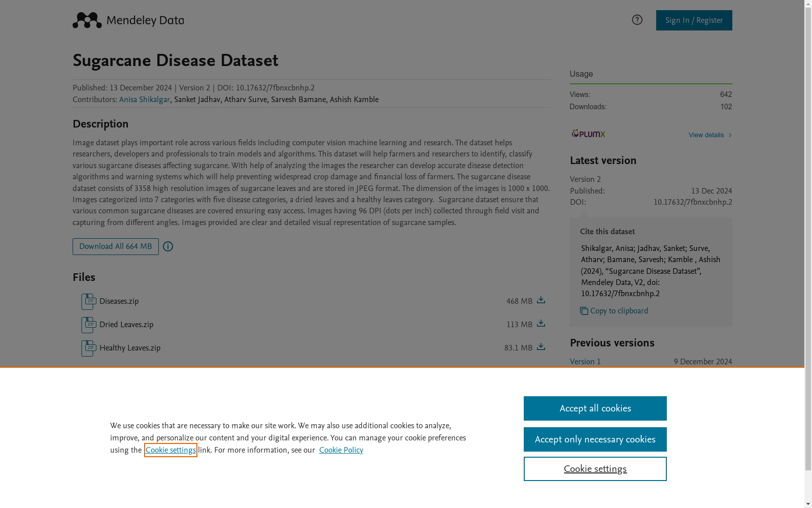Image resolution: width=812 pixels, height=508 pixels.
Task: Open previous Version 1 link
Action: (x=585, y=362)
